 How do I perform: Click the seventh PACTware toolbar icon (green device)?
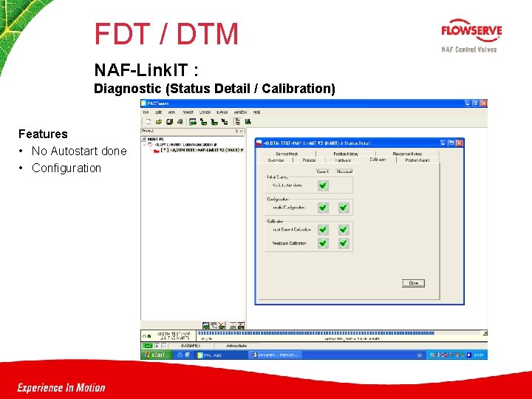(x=214, y=122)
